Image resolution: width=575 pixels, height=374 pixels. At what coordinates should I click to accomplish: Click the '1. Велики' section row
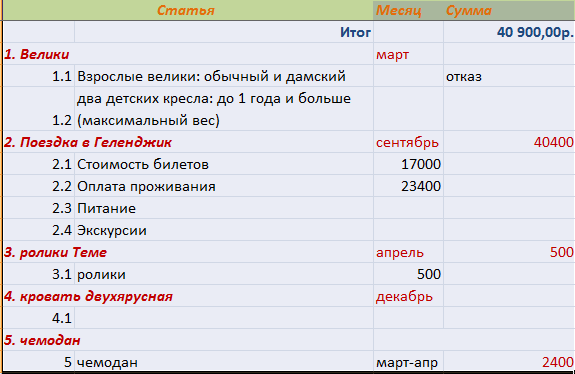click(188, 54)
